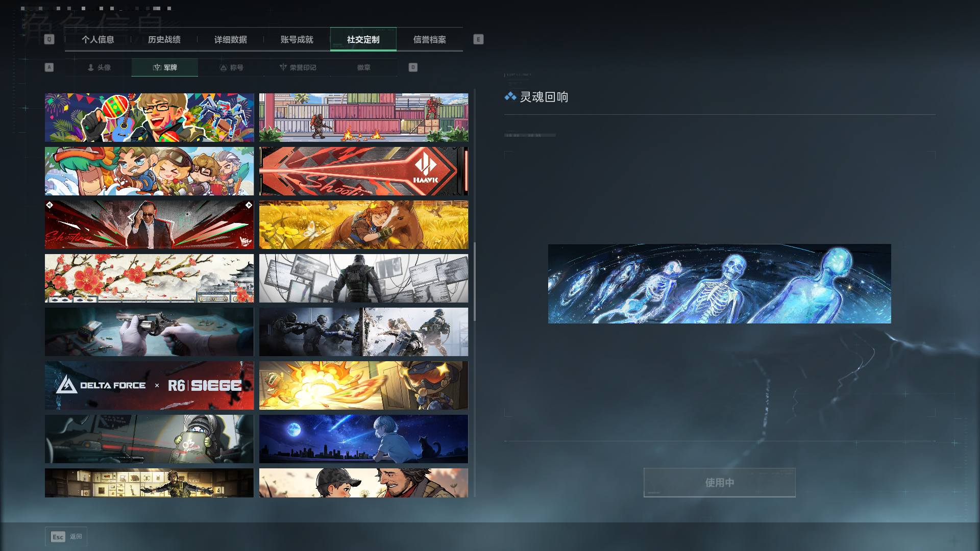Switch to the 信誉档案 tab
Image resolution: width=980 pixels, height=551 pixels.
pos(430,39)
